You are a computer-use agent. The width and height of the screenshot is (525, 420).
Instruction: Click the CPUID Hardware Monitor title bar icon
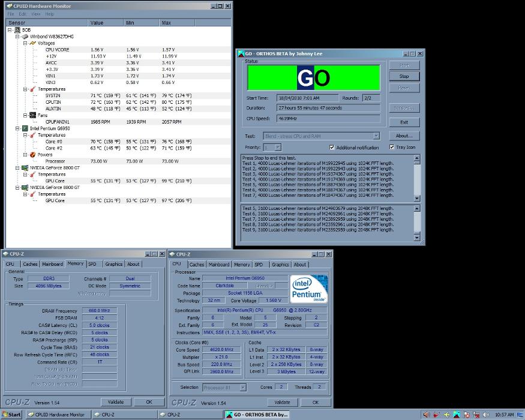point(10,6)
